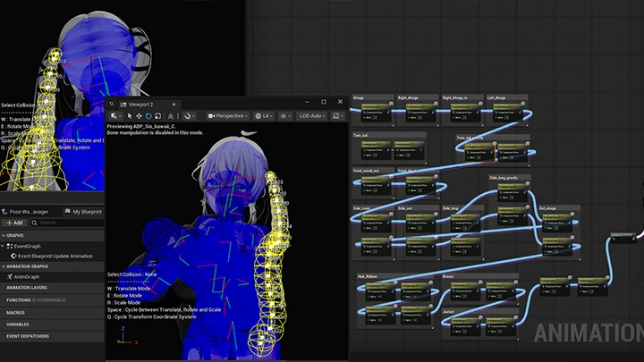Select the Right_Ahoge_in comment box title
The image size is (644, 362).
click(x=455, y=98)
